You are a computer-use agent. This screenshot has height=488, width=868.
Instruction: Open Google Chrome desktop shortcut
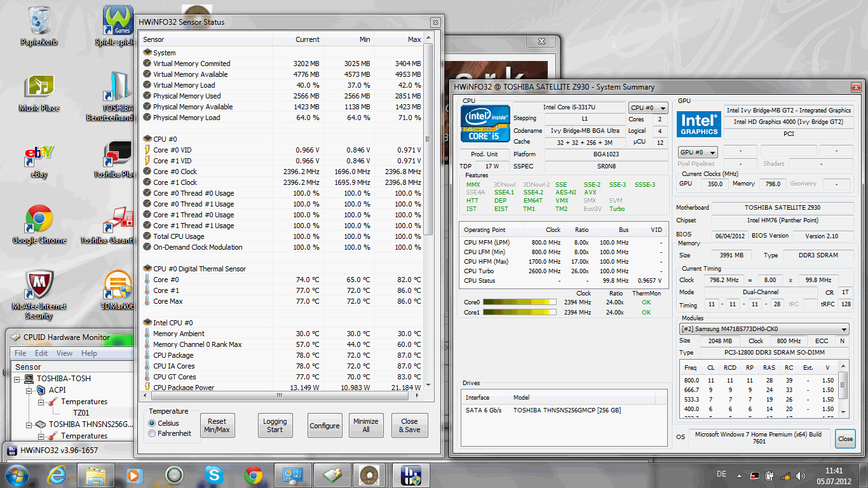tap(39, 226)
